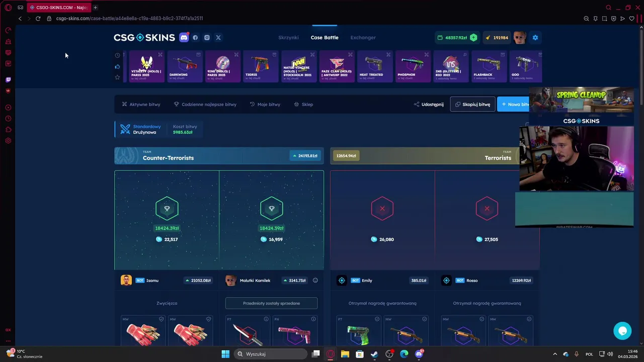Open the Twitch icon in Opera sidebar
Viewport: 644px width, 362px height.
click(8, 79)
